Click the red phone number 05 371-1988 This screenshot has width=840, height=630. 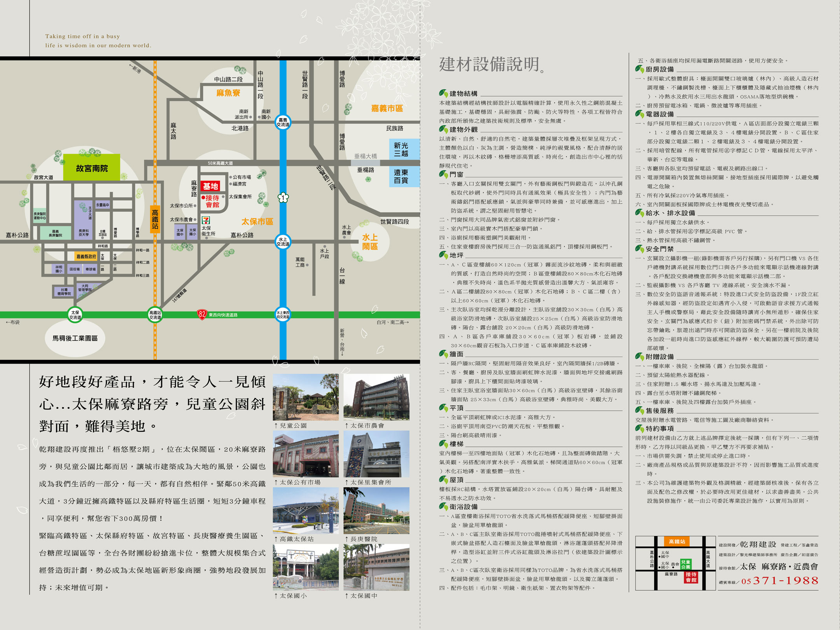click(x=780, y=581)
